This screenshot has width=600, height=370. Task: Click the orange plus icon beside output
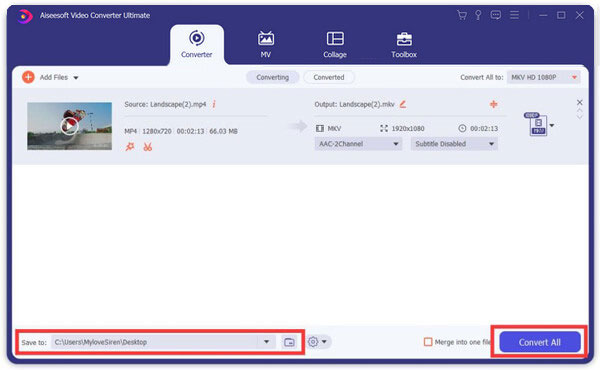tap(494, 104)
